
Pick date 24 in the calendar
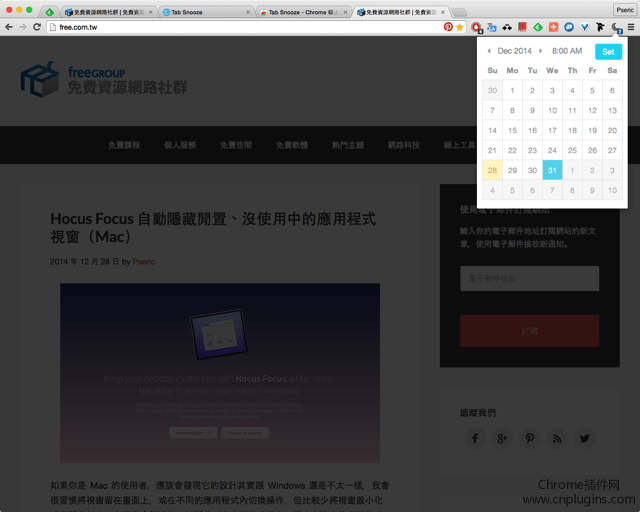click(x=552, y=150)
